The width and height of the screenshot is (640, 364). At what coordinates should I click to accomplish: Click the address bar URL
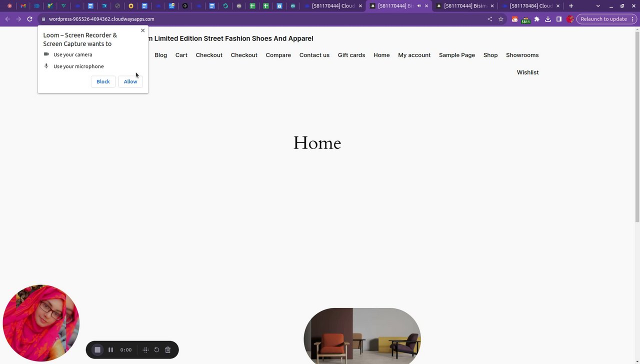pos(101,19)
